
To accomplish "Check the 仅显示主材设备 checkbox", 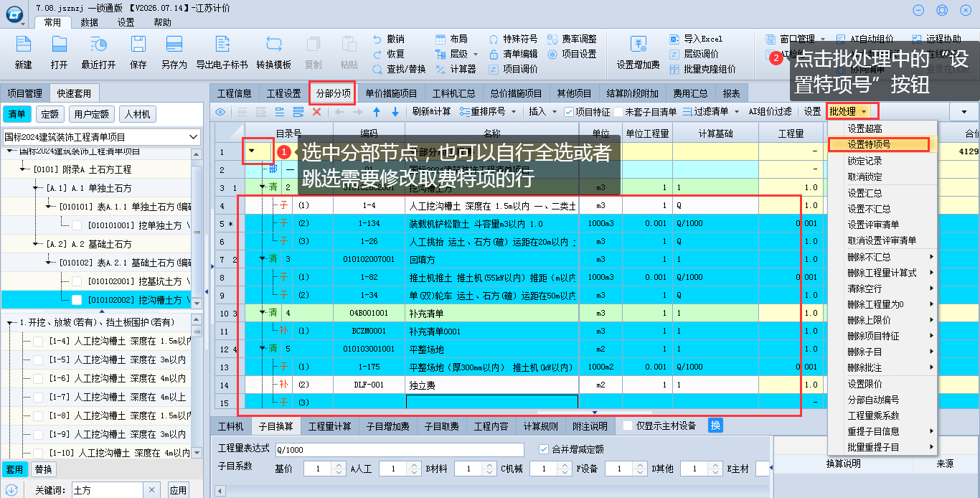I will point(628,426).
